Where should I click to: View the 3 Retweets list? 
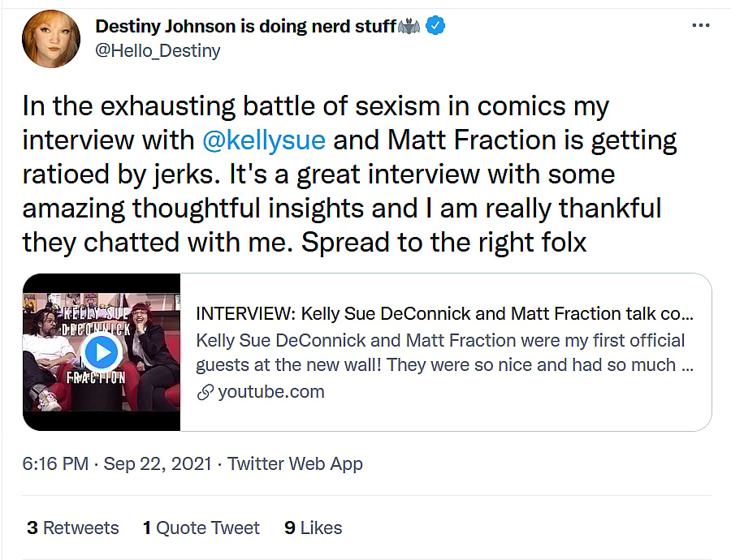click(73, 528)
